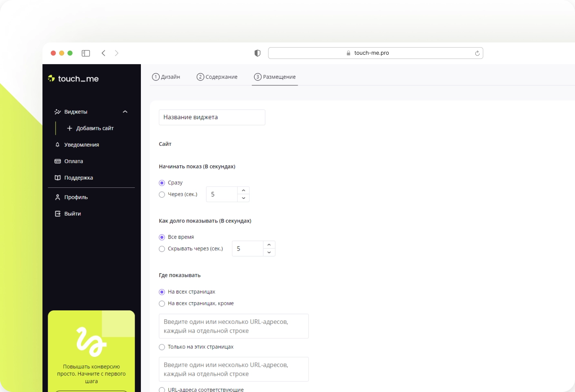Click the touch-me.pro address bar
The height and width of the screenshot is (392, 575).
(376, 53)
